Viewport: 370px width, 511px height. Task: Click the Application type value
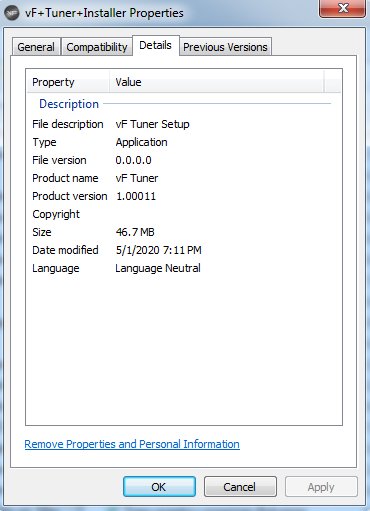(141, 142)
